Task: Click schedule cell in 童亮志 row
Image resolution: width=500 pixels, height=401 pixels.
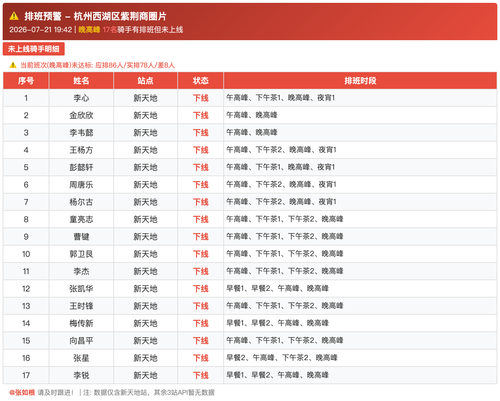Action: pos(360,219)
